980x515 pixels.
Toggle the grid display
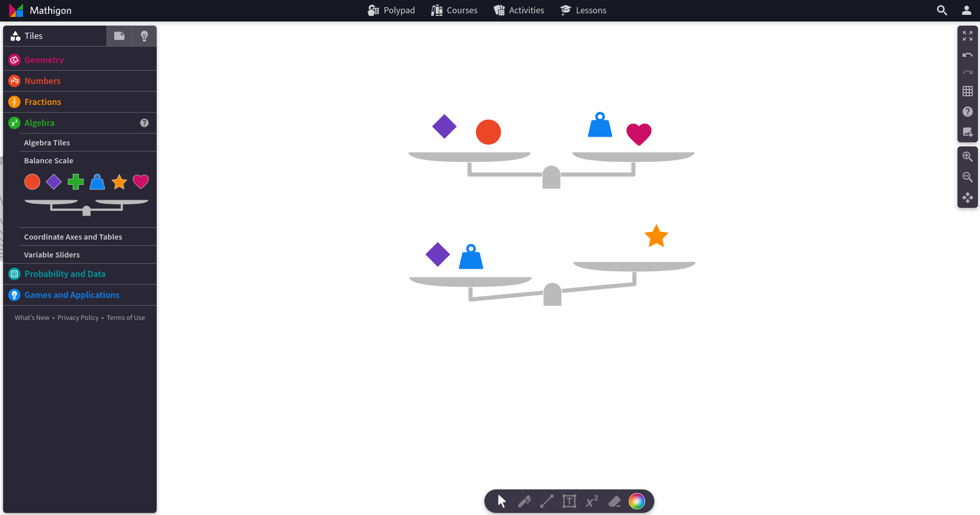click(968, 91)
